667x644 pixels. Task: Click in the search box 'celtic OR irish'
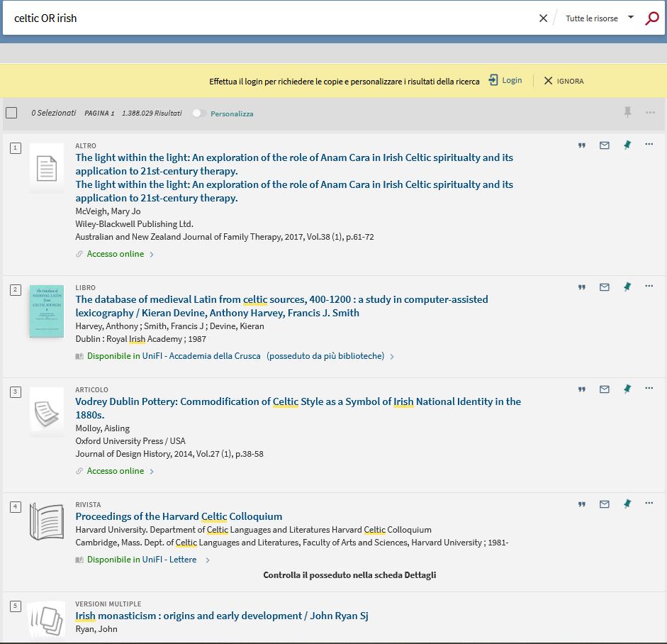(272, 18)
